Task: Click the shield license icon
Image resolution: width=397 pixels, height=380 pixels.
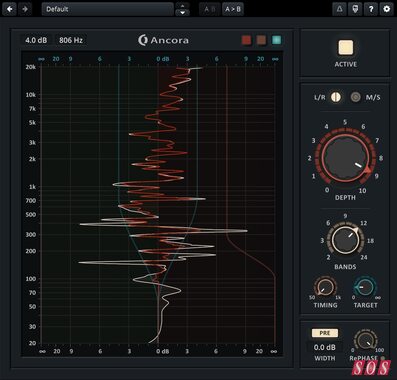Action: [355, 9]
